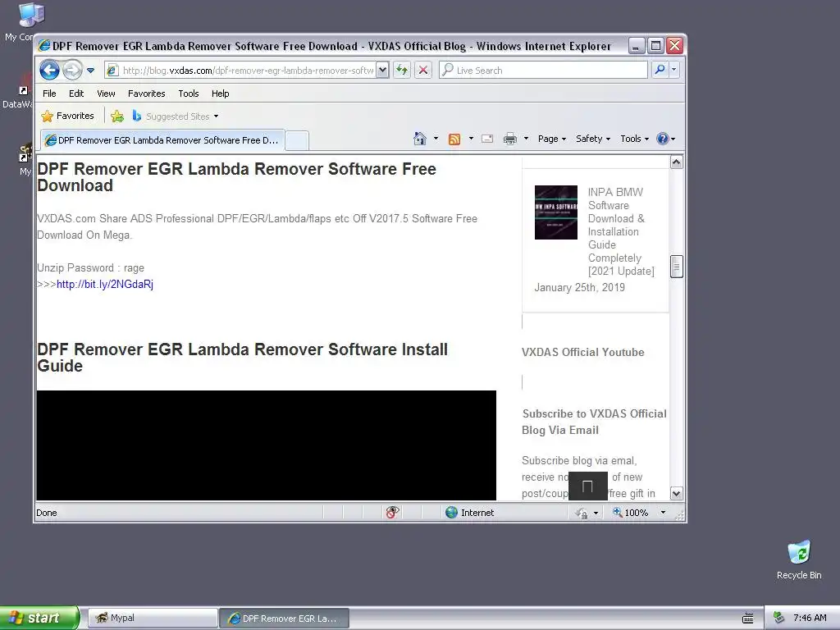Screen dimensions: 840x630
Task: Open the INPA BMW Software Download article link
Action: [x=620, y=231]
